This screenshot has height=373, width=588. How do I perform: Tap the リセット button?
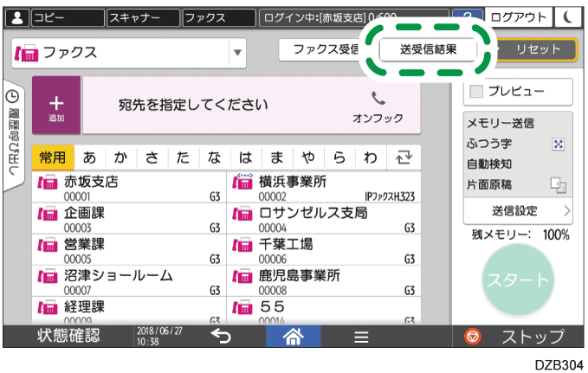tap(538, 49)
